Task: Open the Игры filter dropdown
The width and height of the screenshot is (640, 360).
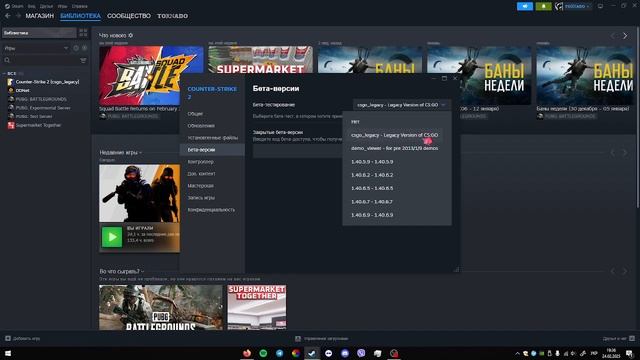Action: pos(36,48)
